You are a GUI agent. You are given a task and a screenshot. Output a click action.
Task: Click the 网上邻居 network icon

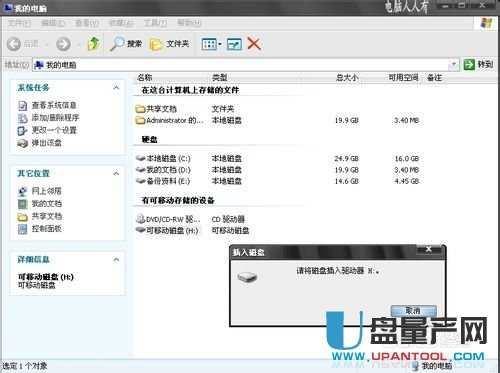click(22, 191)
